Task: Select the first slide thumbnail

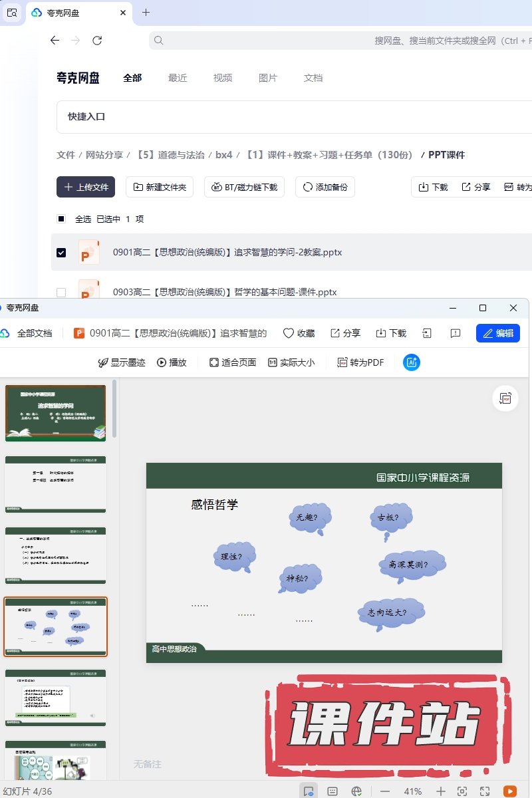Action: (55, 413)
